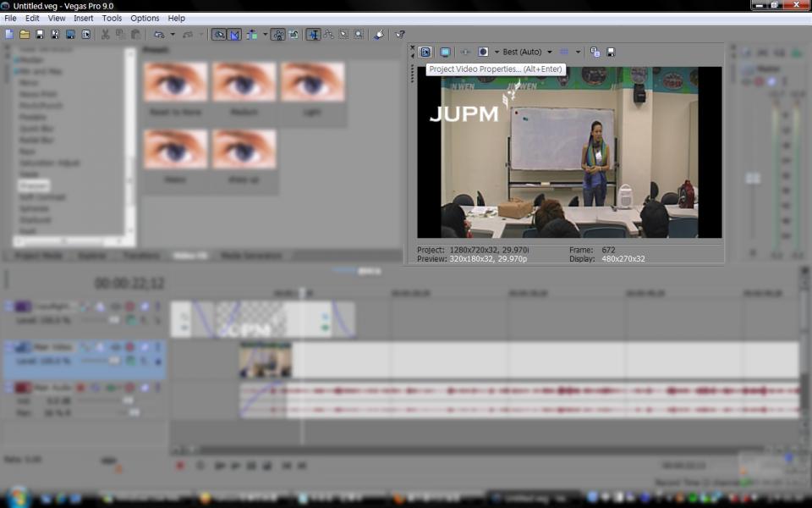Save preview snapshot to file

point(611,52)
